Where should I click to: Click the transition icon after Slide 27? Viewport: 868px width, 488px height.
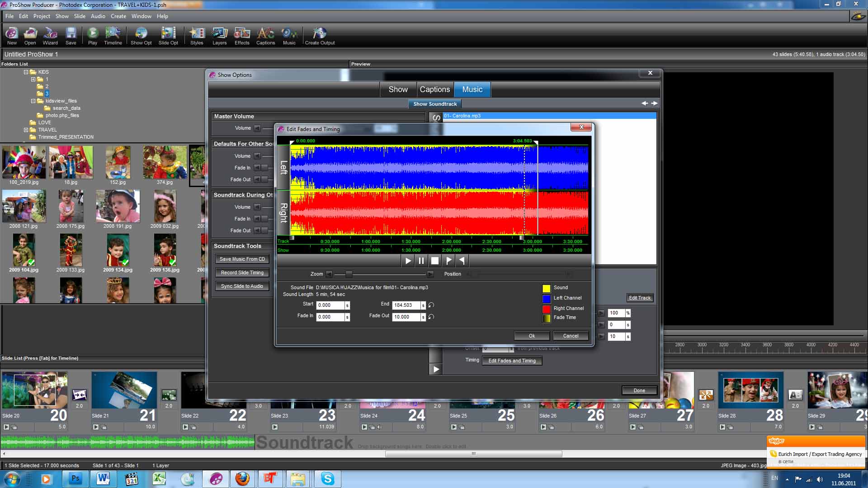click(x=706, y=394)
